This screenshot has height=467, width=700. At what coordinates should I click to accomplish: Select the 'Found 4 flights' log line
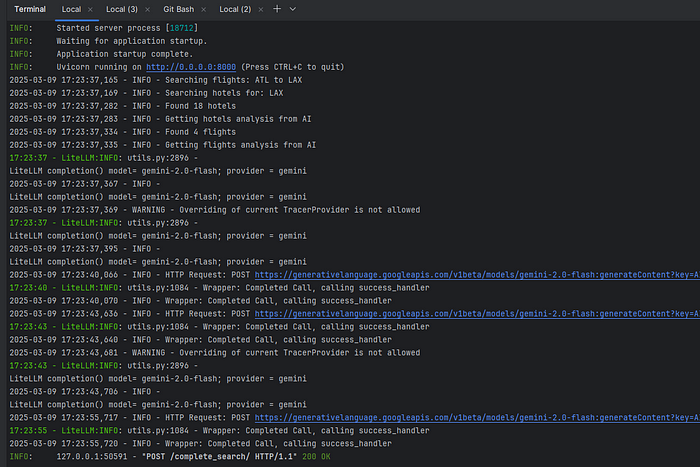123,132
